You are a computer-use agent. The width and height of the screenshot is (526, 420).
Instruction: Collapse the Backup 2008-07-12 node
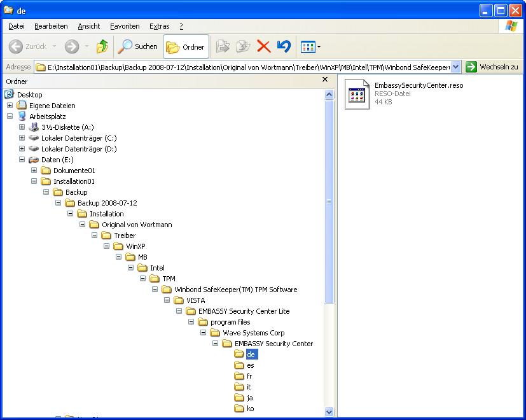pos(58,203)
